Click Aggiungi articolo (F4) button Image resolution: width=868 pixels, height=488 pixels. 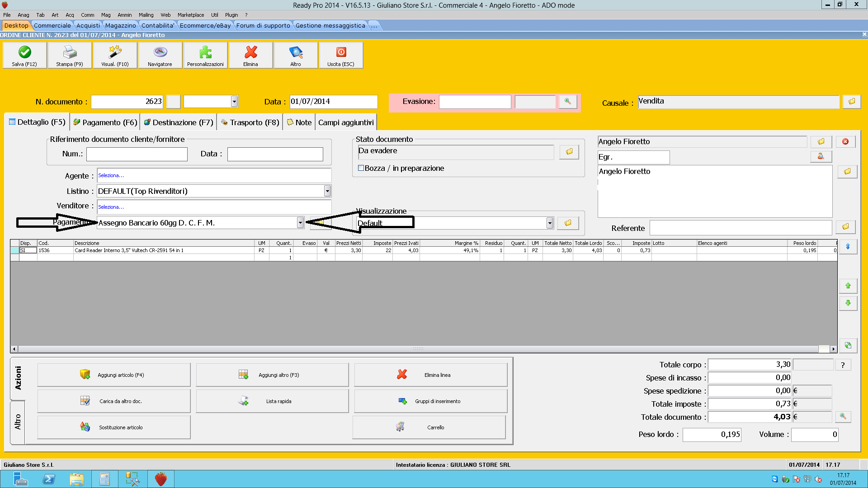[114, 375]
